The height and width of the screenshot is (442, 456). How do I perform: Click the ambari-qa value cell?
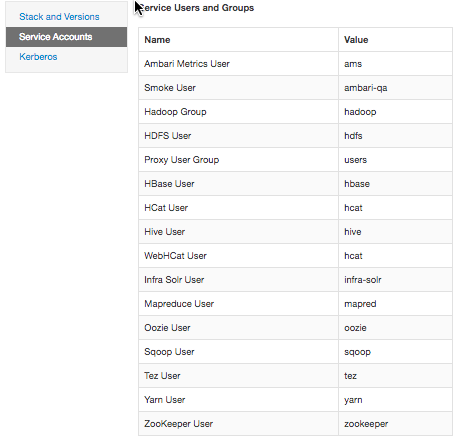click(395, 88)
